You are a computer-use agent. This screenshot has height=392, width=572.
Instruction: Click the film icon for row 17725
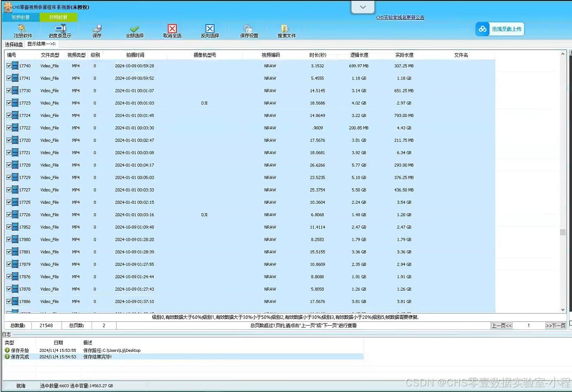click(x=15, y=202)
